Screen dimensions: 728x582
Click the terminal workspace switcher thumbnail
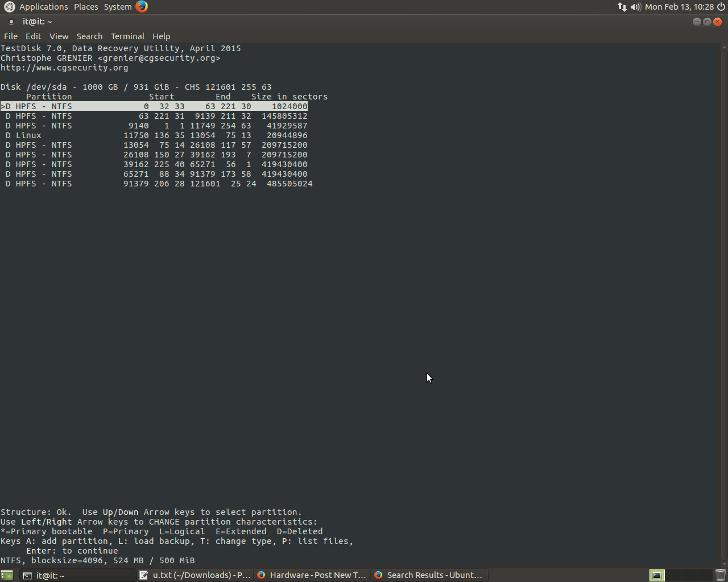tap(657, 575)
